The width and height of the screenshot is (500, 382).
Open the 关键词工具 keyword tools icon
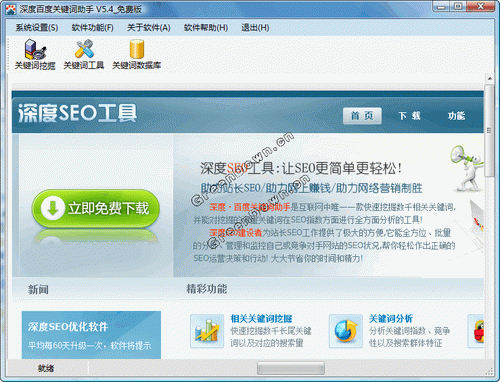tap(84, 55)
